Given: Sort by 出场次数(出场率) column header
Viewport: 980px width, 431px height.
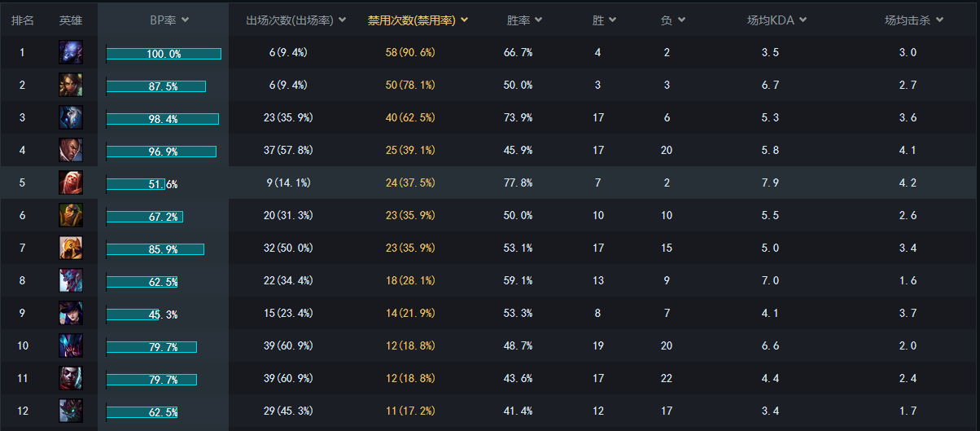Looking at the screenshot, I should point(295,20).
